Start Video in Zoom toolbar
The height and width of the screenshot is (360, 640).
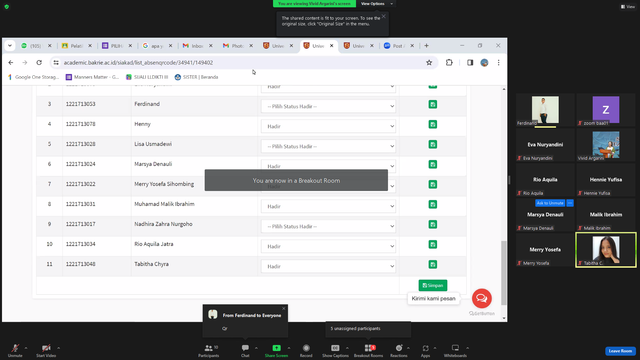pyautogui.click(x=46, y=350)
